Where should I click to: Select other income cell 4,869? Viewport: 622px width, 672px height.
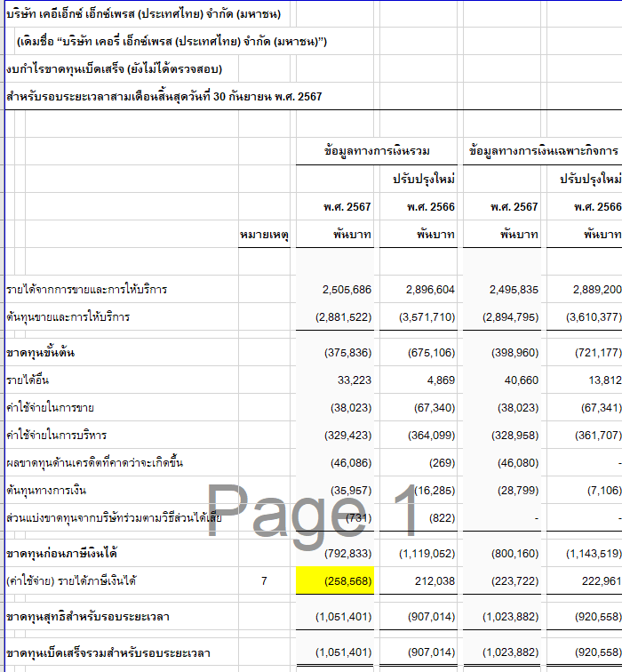click(441, 380)
